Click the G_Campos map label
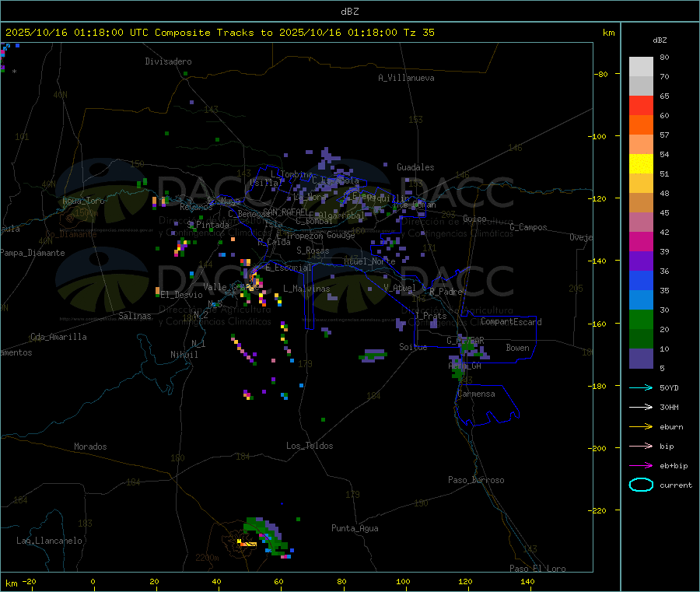 pyautogui.click(x=529, y=227)
